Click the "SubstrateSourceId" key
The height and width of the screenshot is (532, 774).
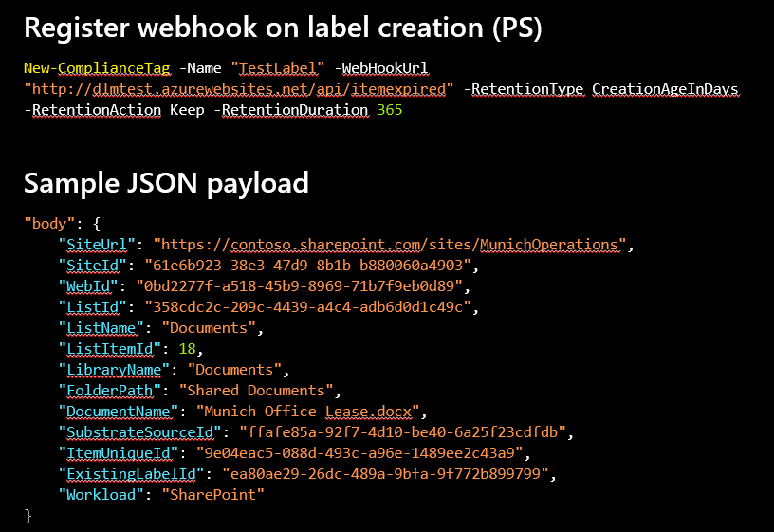[x=139, y=432]
